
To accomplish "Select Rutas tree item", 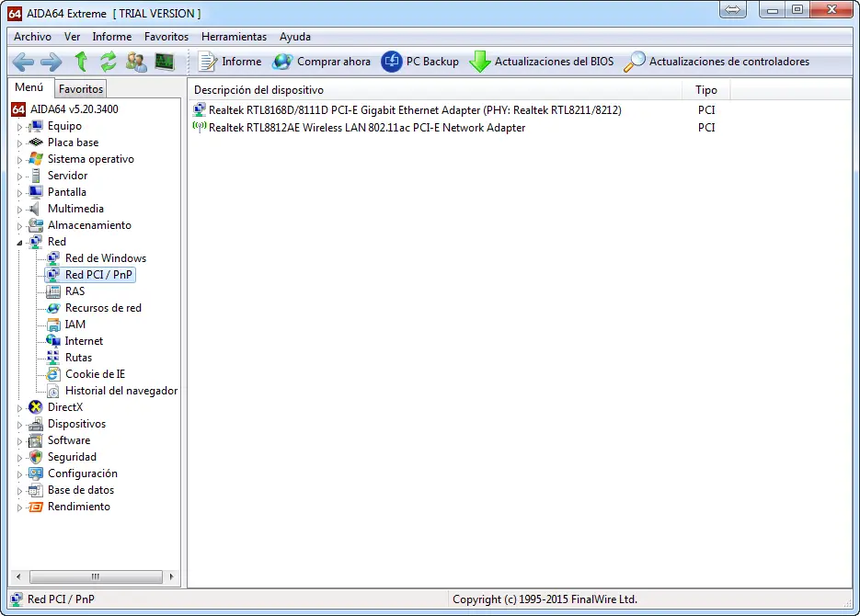I will [x=78, y=358].
